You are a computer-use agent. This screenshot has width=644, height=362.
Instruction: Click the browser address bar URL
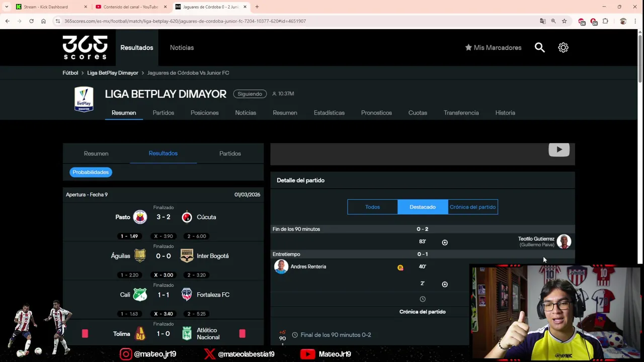[185, 21]
